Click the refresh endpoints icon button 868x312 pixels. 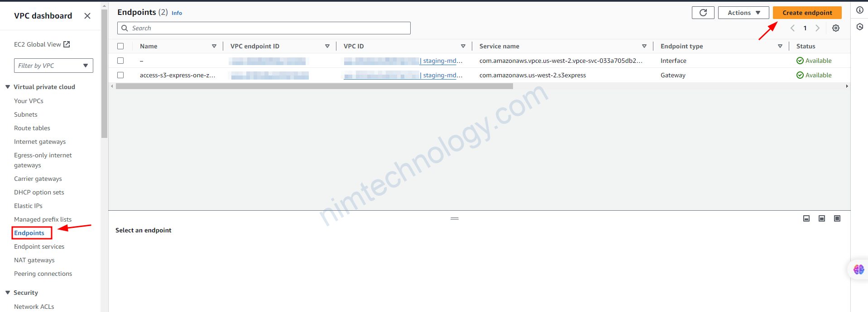point(703,13)
